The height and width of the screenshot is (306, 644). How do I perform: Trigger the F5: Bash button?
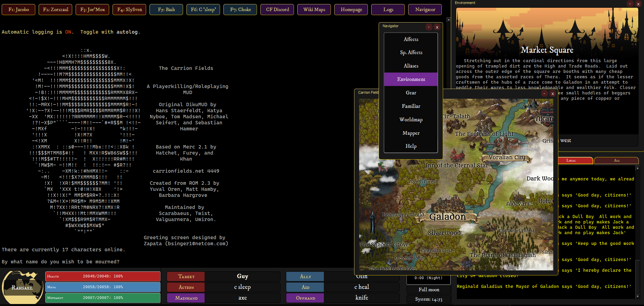[x=166, y=9]
